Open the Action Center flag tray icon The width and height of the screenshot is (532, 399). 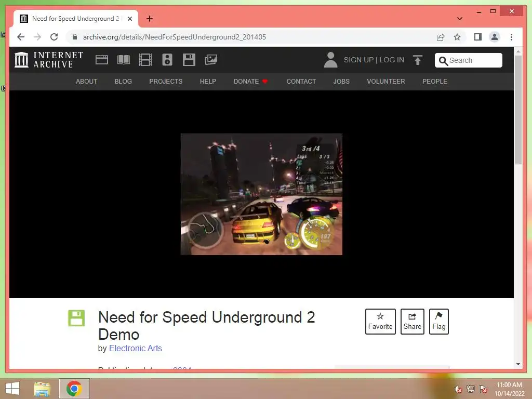click(483, 389)
